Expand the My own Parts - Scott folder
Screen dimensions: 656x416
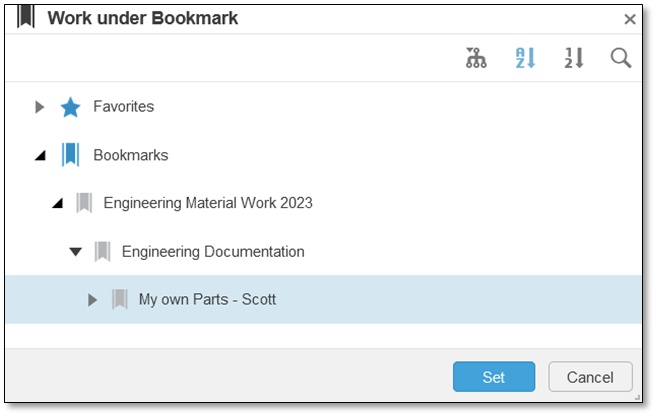(x=92, y=299)
